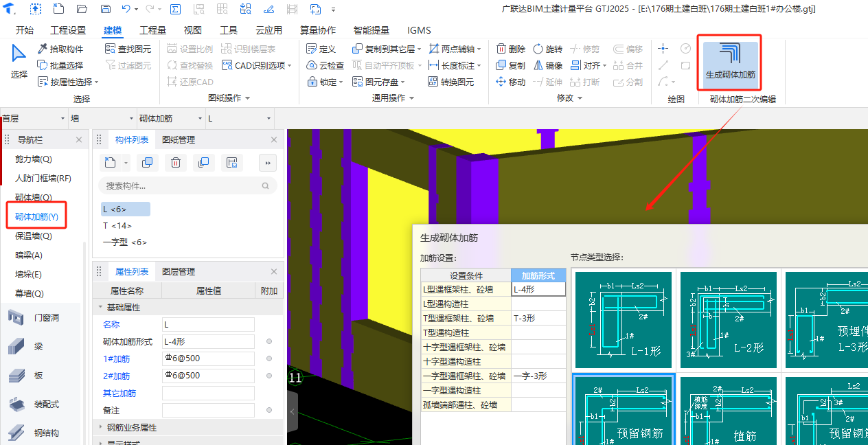Viewport: 868px width, 445px height.
Task: Collapse the 基础属性 section
Action: click(x=101, y=308)
